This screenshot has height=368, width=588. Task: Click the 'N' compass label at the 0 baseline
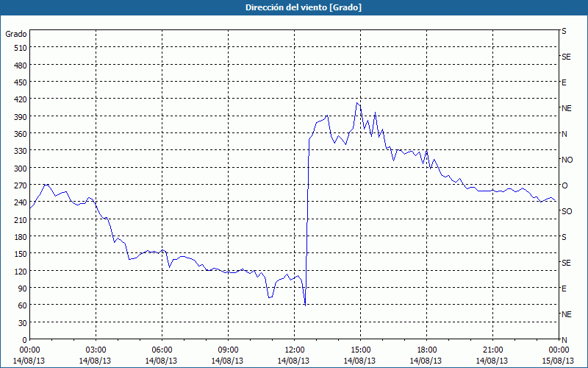(564, 340)
